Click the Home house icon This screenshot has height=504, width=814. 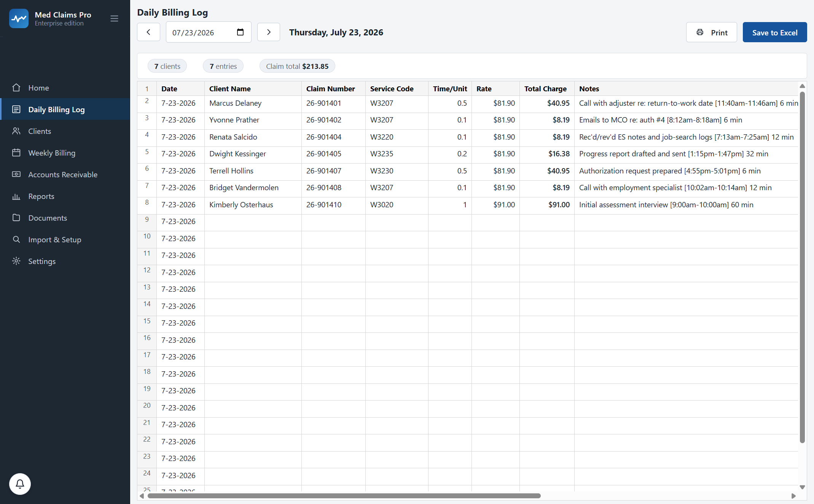[x=16, y=88]
